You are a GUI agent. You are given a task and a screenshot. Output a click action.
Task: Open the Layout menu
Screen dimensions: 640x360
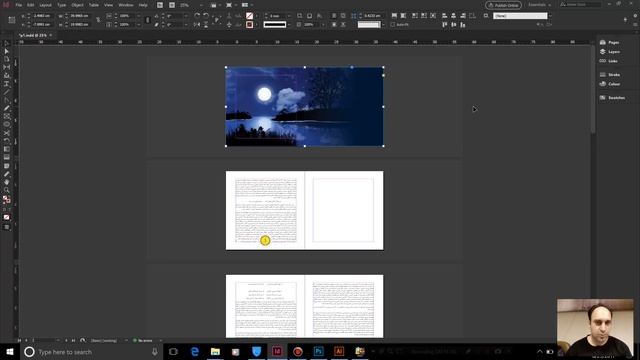[x=45, y=5]
